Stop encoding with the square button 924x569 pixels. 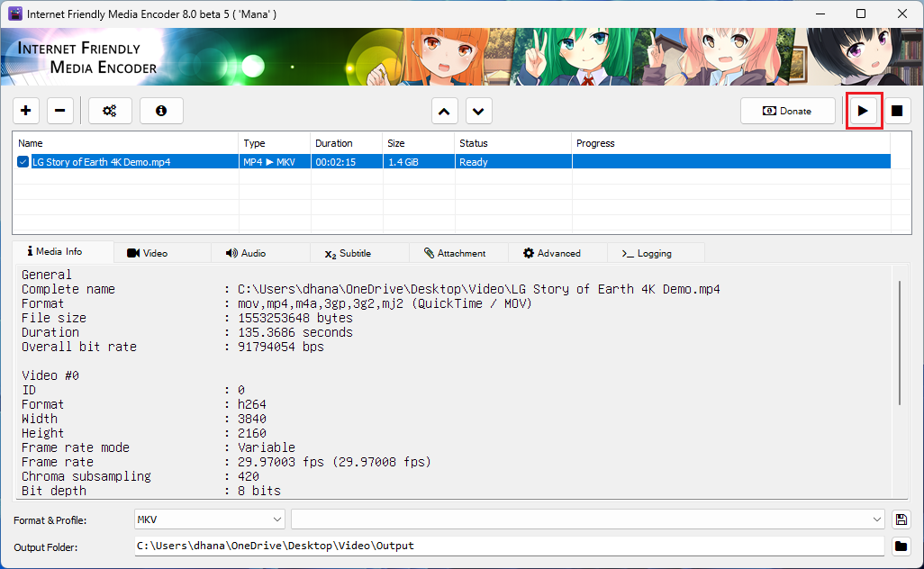tap(897, 111)
